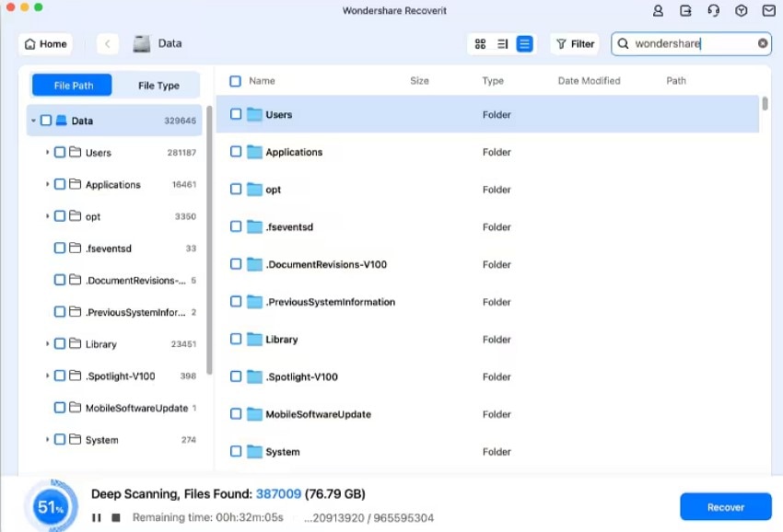Viewport: 783px width, 532px height.
Task: Expand the .Spotlight-V100 tree node
Action: click(47, 376)
